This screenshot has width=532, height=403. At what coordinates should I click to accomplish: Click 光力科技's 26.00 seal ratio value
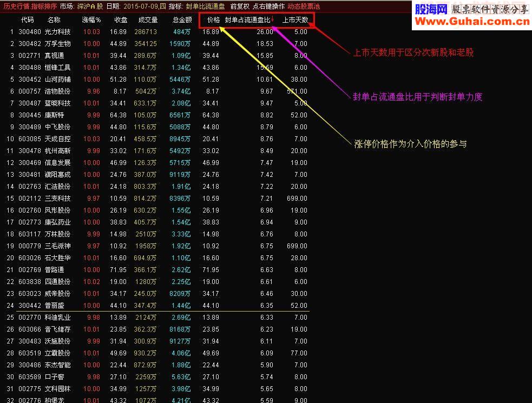[265, 32]
